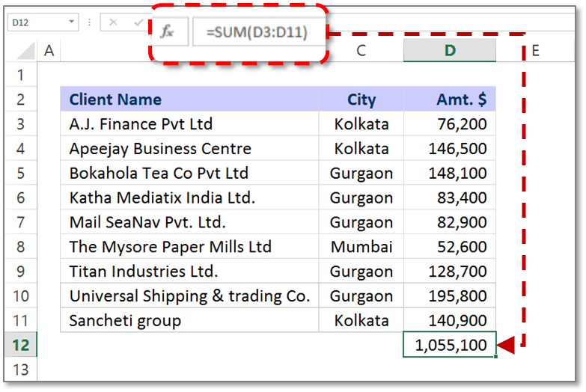Click Gurgaon city in Titan Industries row
The width and height of the screenshot is (586, 392).
tap(361, 271)
